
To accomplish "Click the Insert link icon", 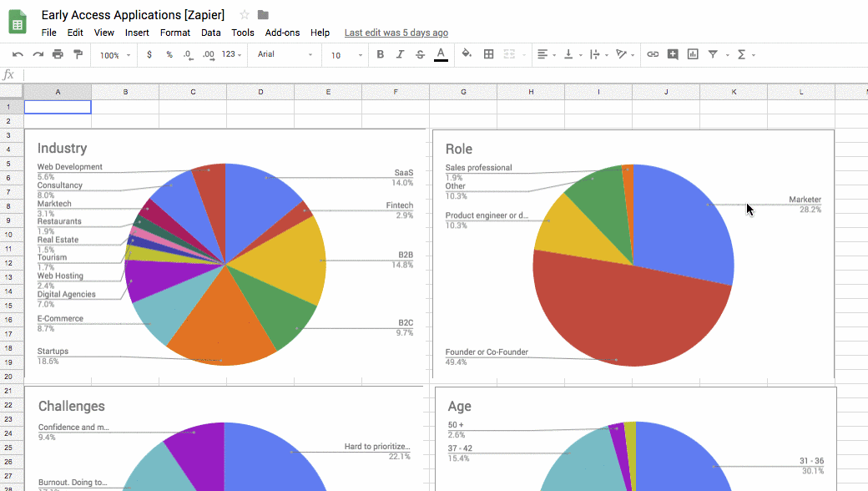I will pos(653,54).
